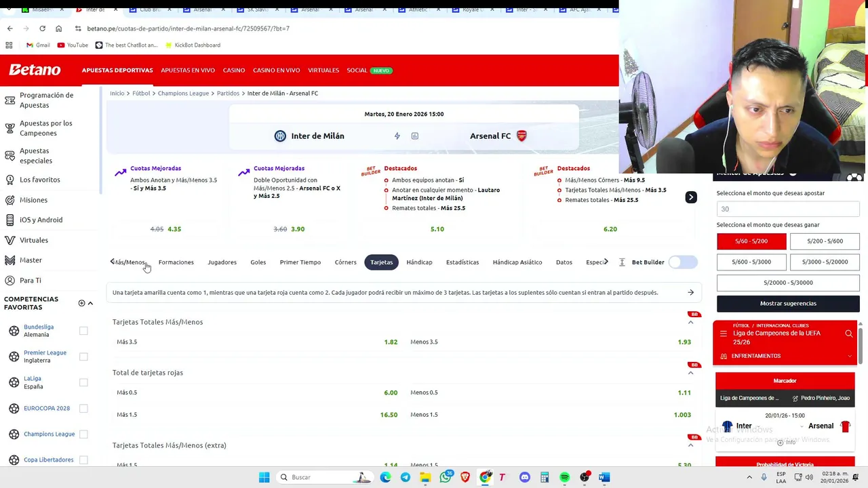The image size is (868, 488).
Task: Select the S/20000 - S/30000 win range
Action: click(x=788, y=283)
